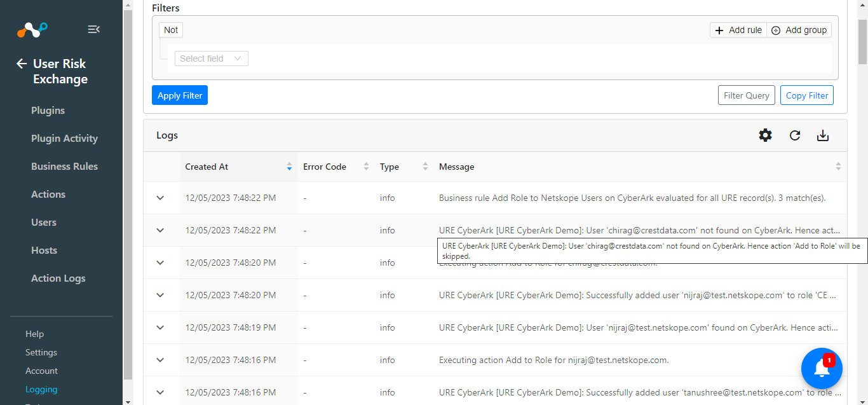Open Action Logs
Screen dimensions: 868x405
[x=58, y=278]
